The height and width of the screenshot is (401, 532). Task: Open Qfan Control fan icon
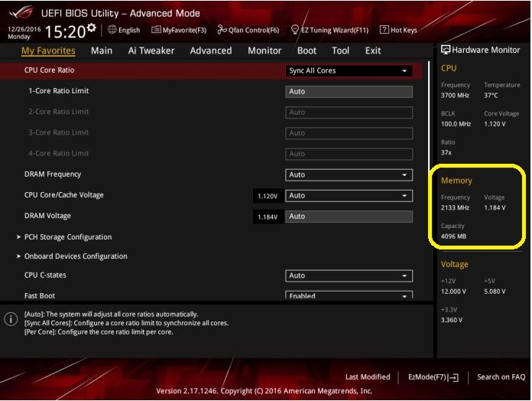tap(222, 30)
